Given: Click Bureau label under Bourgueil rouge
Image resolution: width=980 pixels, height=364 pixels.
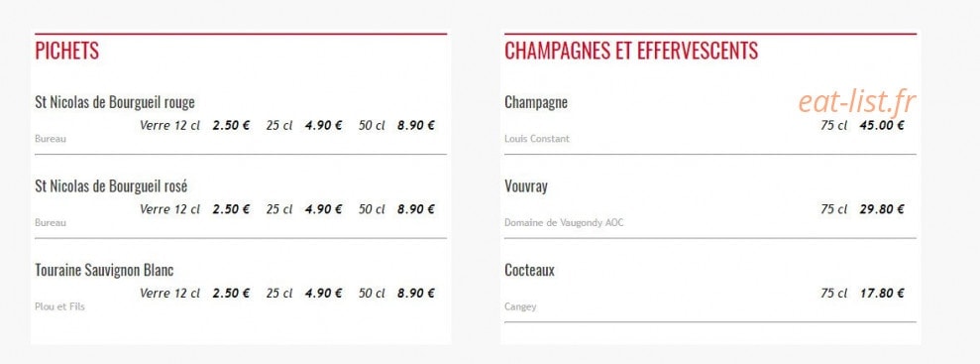Looking at the screenshot, I should click(x=50, y=139).
